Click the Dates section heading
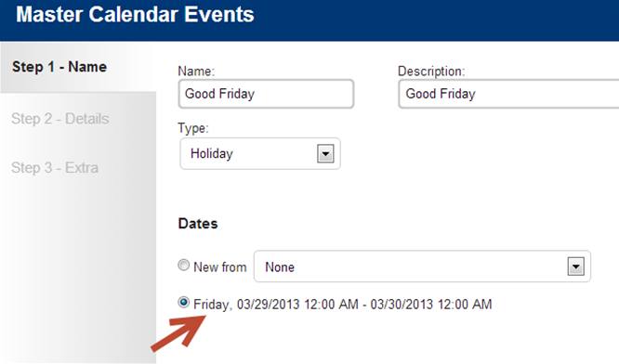Viewport: 619px width, 364px height. pyautogui.click(x=198, y=224)
